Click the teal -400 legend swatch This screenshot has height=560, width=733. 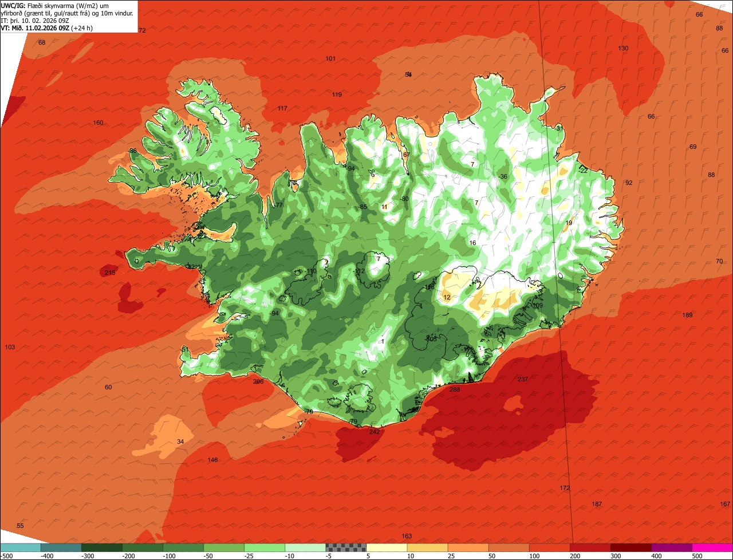(x=61, y=547)
